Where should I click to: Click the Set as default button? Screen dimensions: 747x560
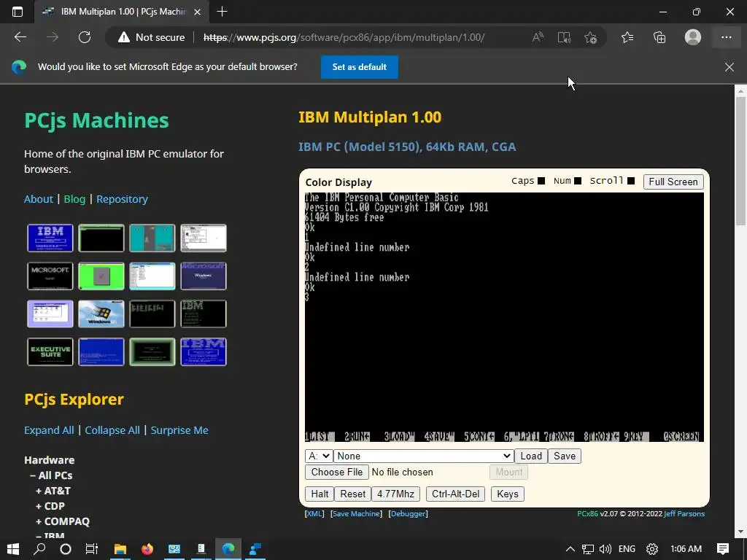pyautogui.click(x=359, y=67)
